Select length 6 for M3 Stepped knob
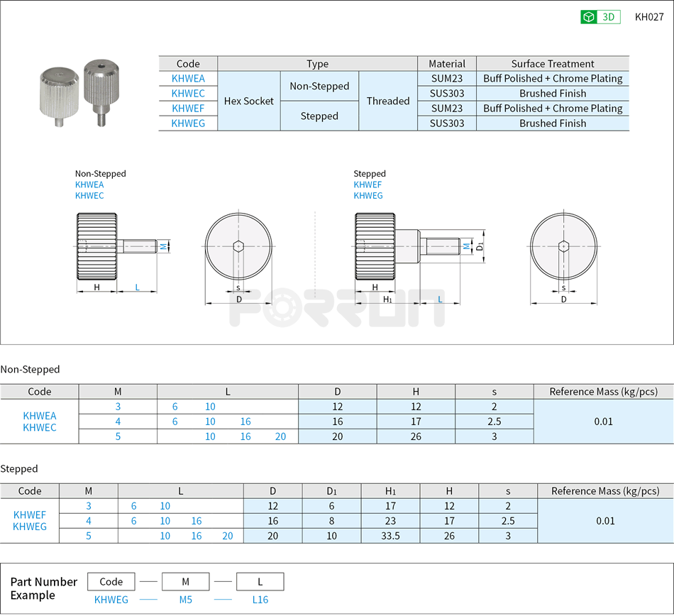 (x=133, y=506)
